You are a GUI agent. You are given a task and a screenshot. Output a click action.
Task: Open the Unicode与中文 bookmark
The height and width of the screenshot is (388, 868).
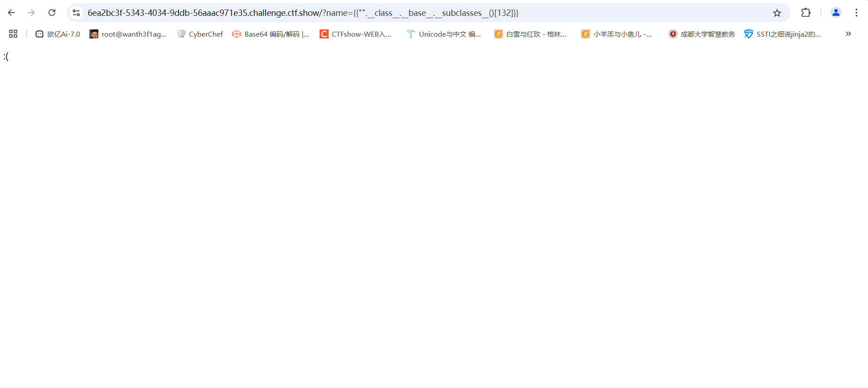444,34
